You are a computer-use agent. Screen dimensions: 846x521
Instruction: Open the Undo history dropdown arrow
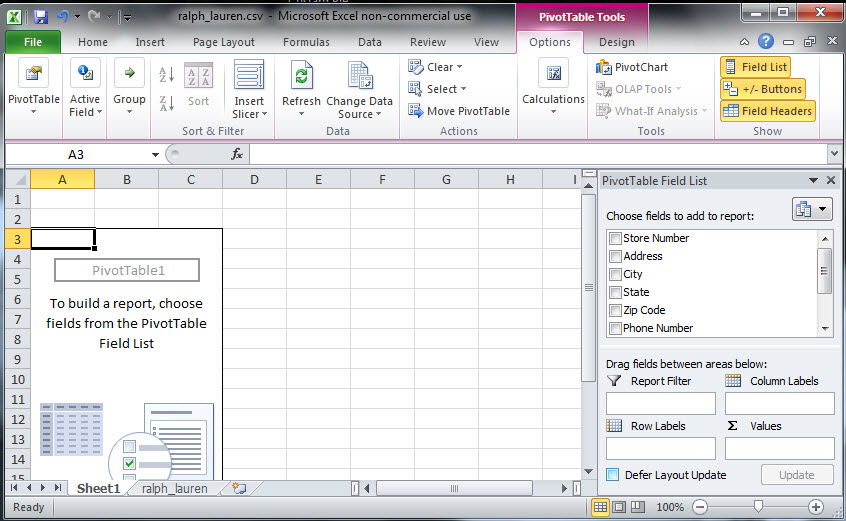[77, 17]
